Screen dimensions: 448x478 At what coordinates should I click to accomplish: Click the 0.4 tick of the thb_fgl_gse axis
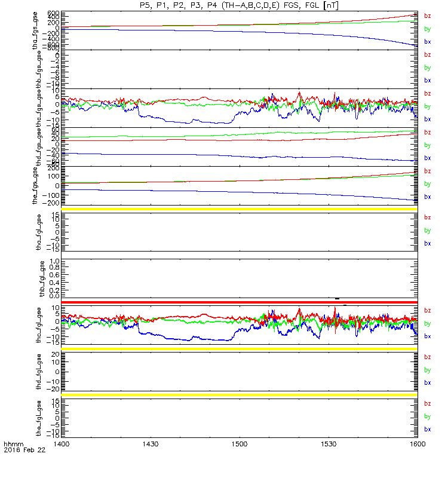[x=54, y=283]
